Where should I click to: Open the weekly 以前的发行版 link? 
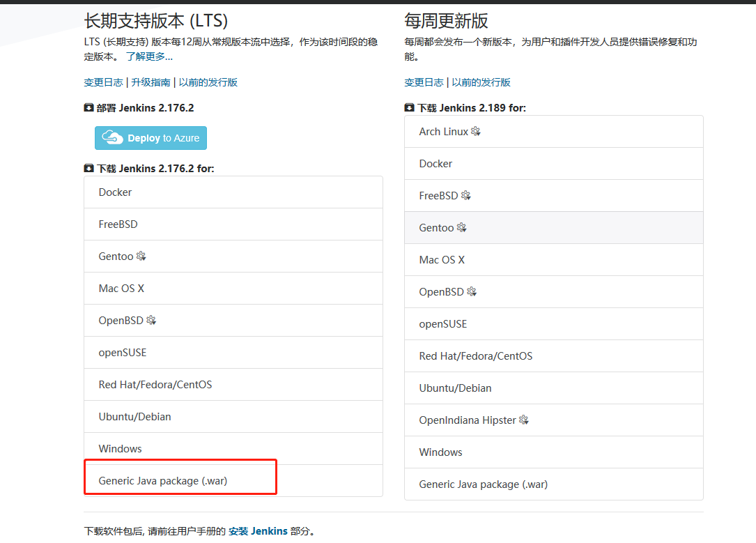tap(481, 82)
